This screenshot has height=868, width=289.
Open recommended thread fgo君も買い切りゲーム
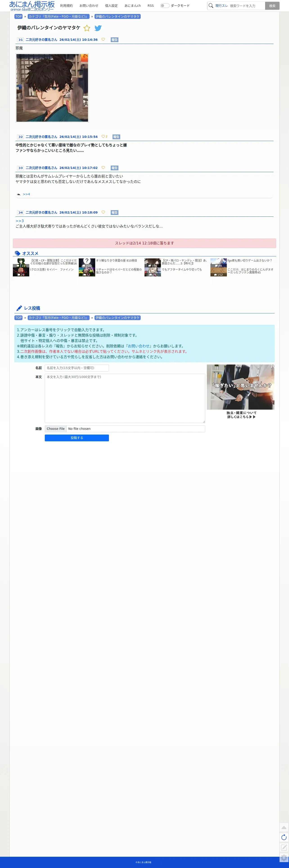tap(250, 260)
